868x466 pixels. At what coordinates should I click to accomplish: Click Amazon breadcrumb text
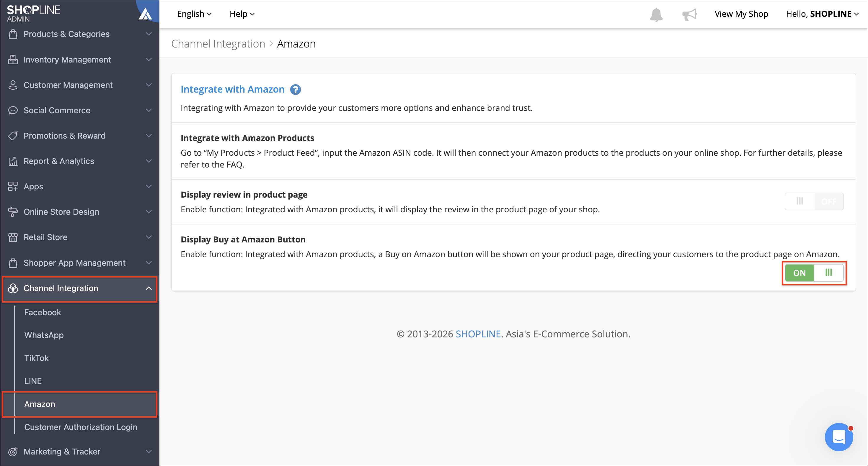[296, 44]
